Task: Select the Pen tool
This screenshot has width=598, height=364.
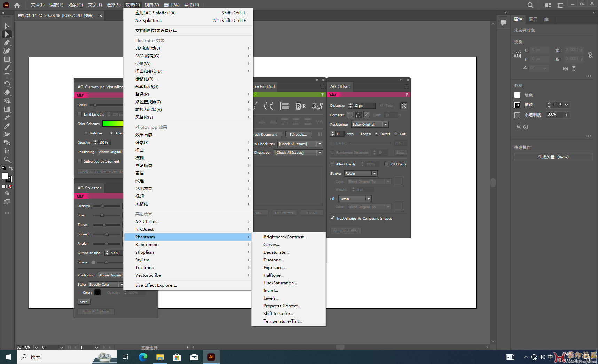Action: (x=7, y=42)
